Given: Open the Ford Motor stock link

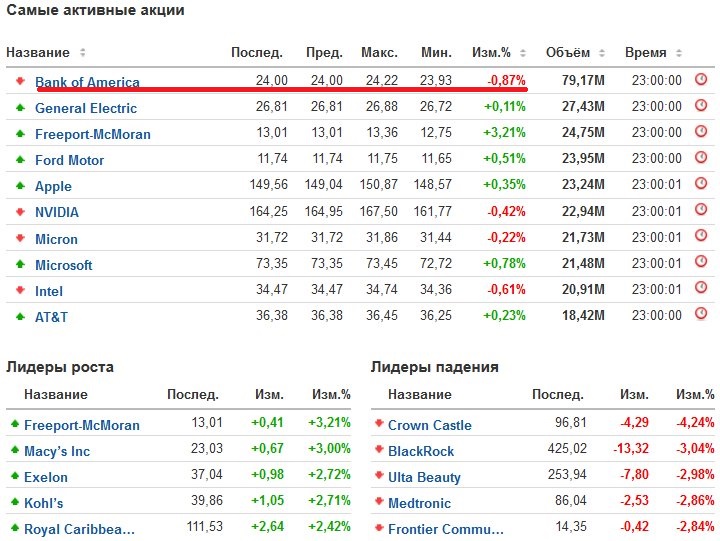Looking at the screenshot, I should click(x=69, y=160).
